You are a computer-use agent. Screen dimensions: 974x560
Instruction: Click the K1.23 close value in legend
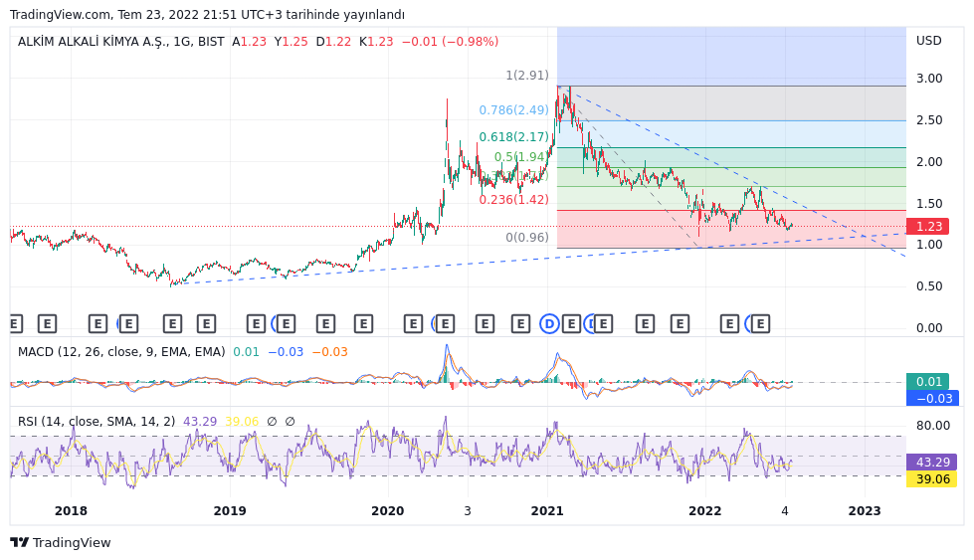pyautogui.click(x=376, y=42)
